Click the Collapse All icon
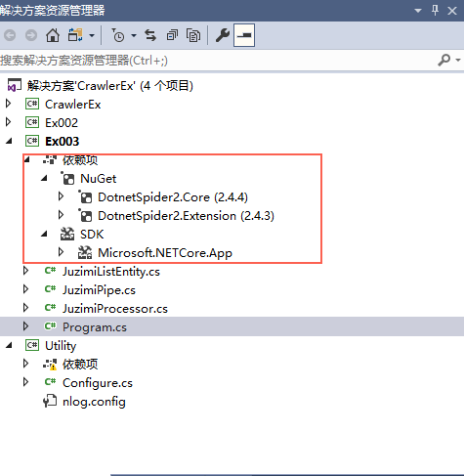The width and height of the screenshot is (464, 476). pyautogui.click(x=172, y=35)
